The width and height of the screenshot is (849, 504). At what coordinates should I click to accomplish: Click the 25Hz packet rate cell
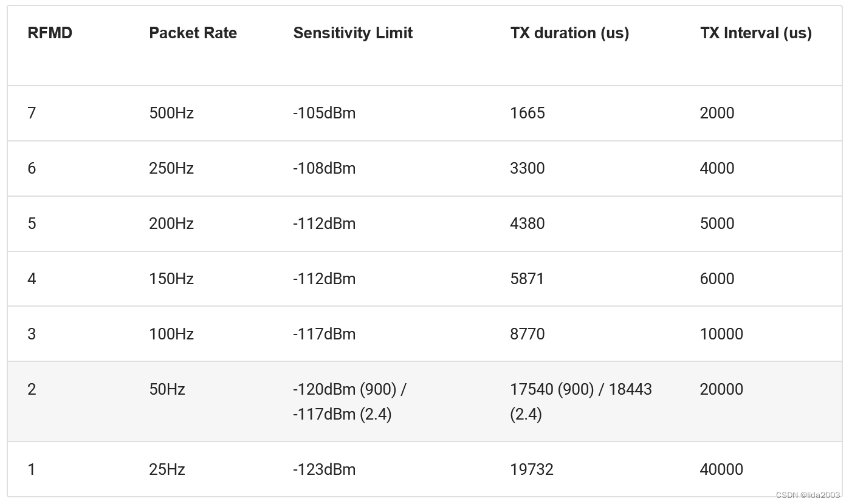click(167, 469)
